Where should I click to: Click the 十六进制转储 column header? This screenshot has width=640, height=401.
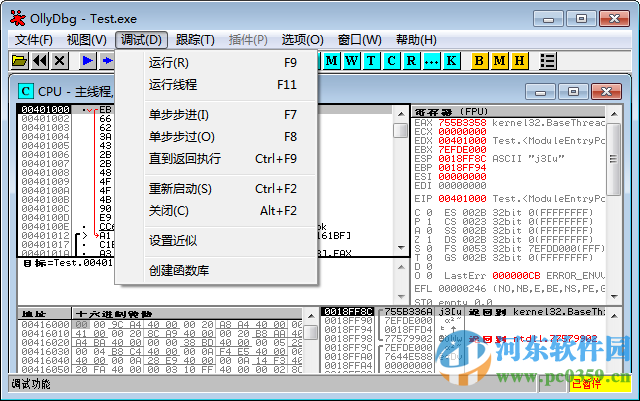187,314
